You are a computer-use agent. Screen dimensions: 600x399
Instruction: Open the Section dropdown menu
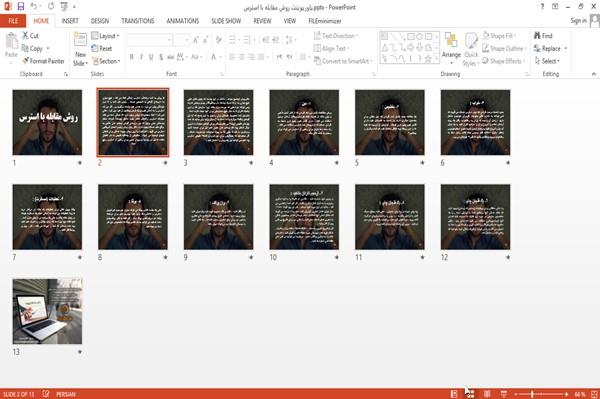click(106, 61)
